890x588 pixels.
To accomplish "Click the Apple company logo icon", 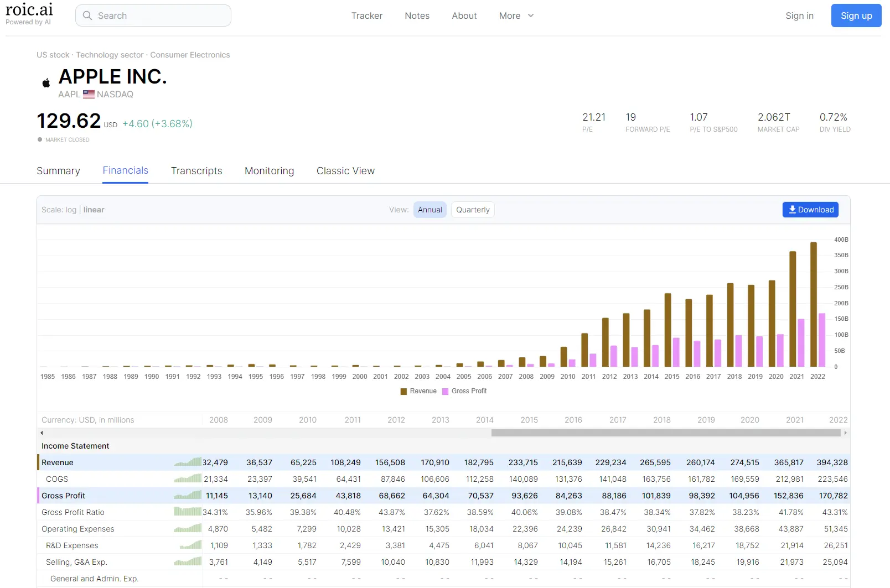I will (x=46, y=83).
